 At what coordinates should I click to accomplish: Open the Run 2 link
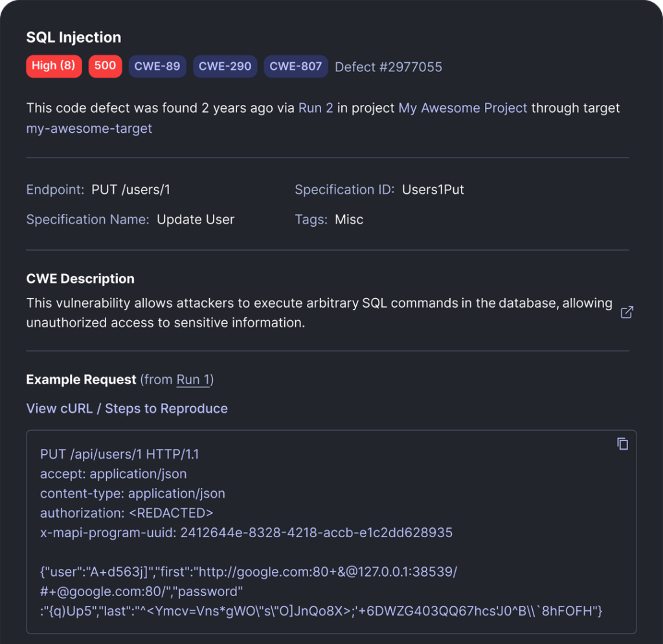point(315,108)
